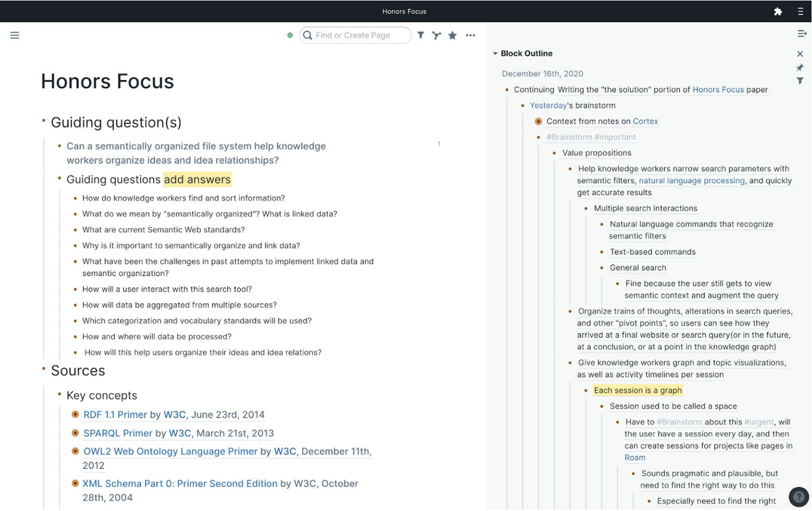Click Multiple search interactions block

pos(646,208)
